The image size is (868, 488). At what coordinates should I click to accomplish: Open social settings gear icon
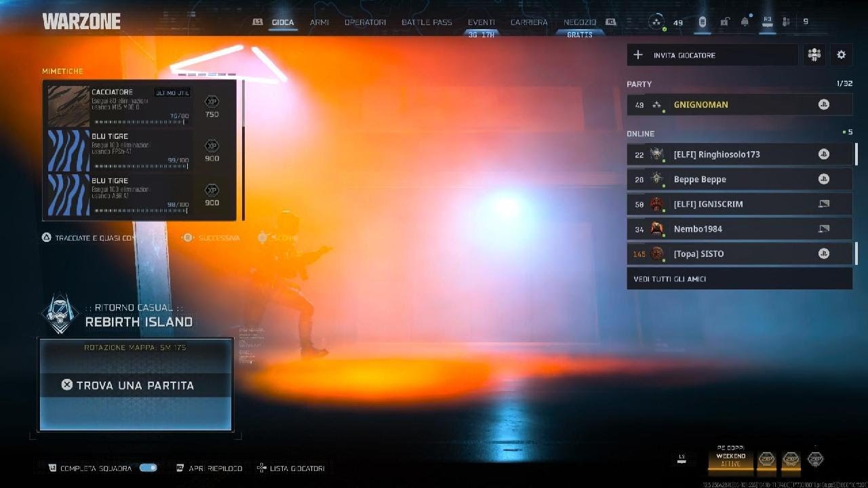tap(842, 55)
